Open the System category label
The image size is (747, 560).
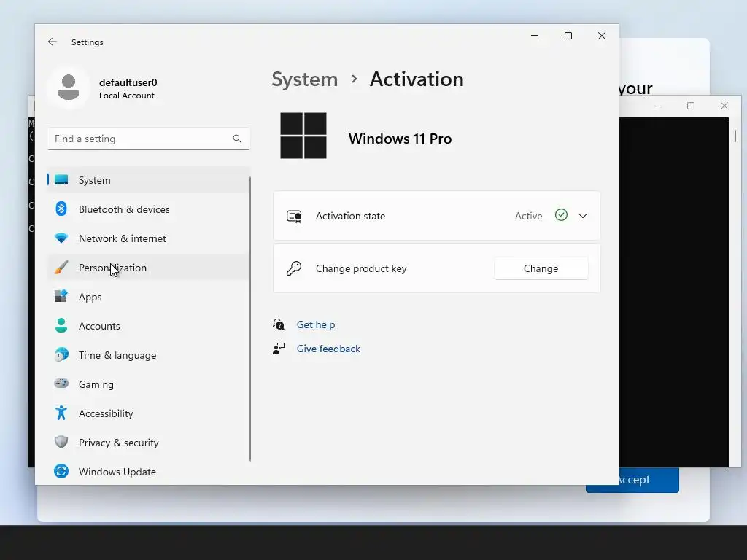(x=94, y=180)
